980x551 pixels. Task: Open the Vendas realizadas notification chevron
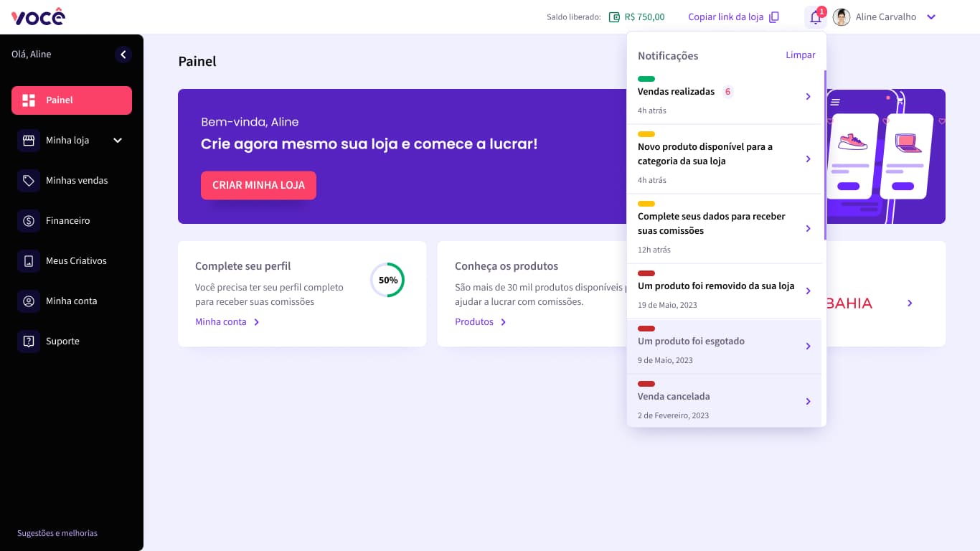coord(808,96)
